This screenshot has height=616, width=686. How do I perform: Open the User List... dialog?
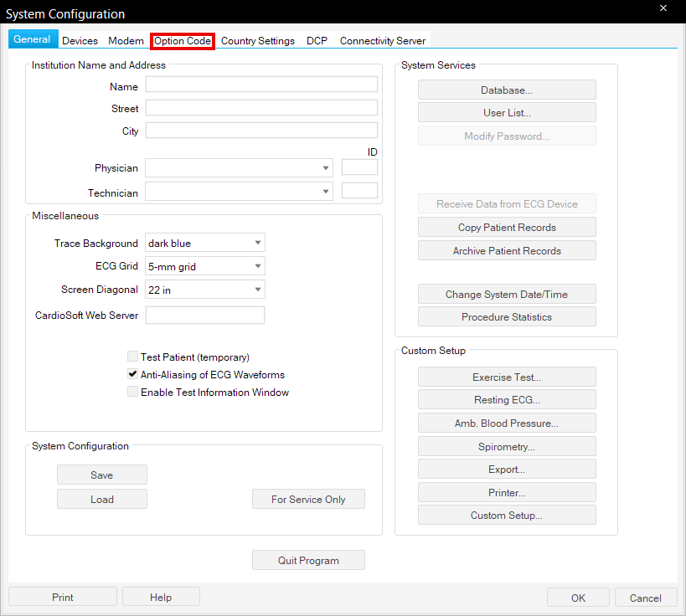click(507, 113)
